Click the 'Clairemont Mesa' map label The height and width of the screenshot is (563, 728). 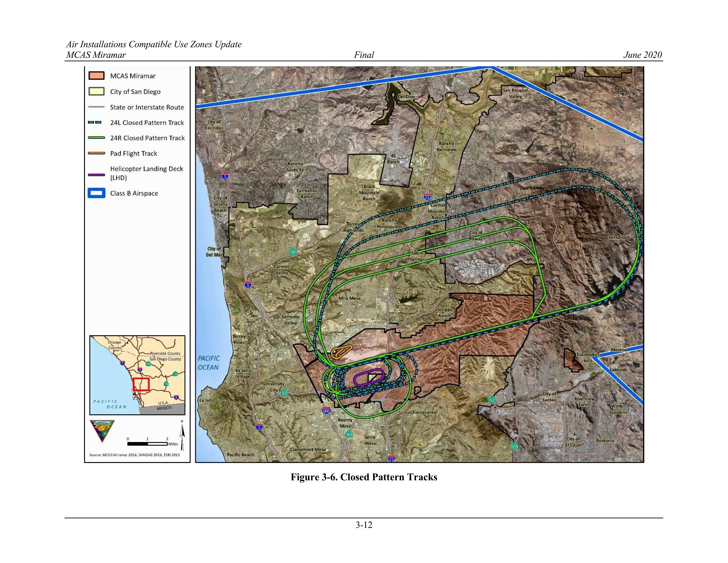308,449
